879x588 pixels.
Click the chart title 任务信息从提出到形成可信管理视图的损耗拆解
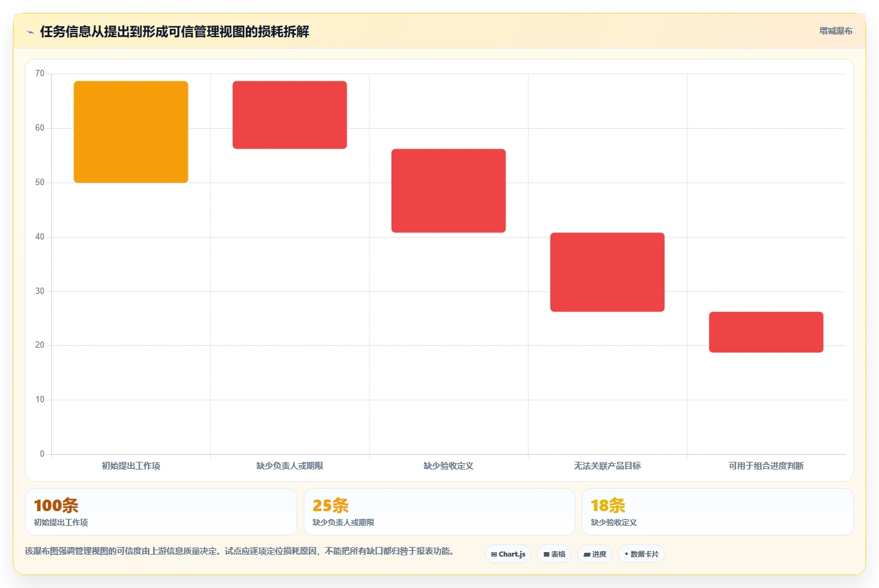point(174,31)
